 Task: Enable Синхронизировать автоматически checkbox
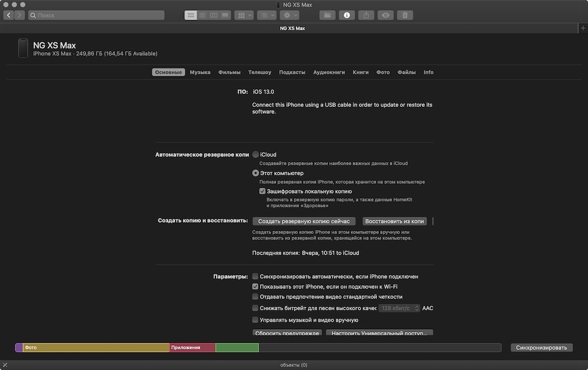[x=255, y=276]
